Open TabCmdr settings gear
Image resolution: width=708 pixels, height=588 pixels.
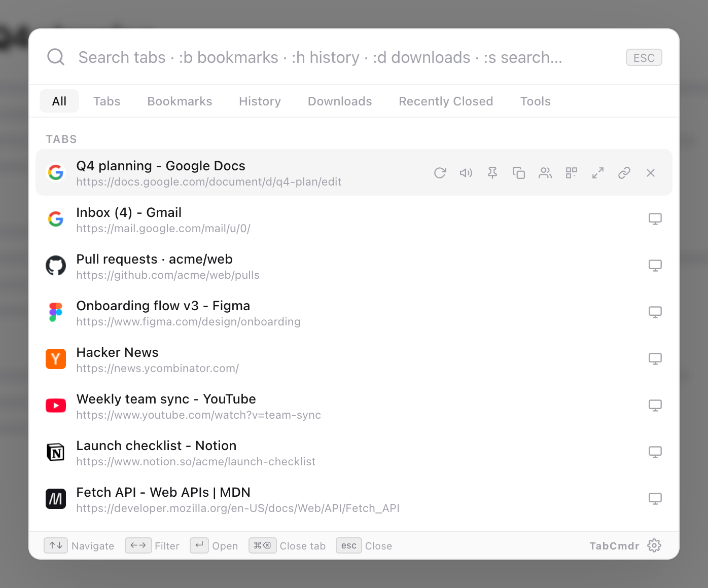point(654,545)
